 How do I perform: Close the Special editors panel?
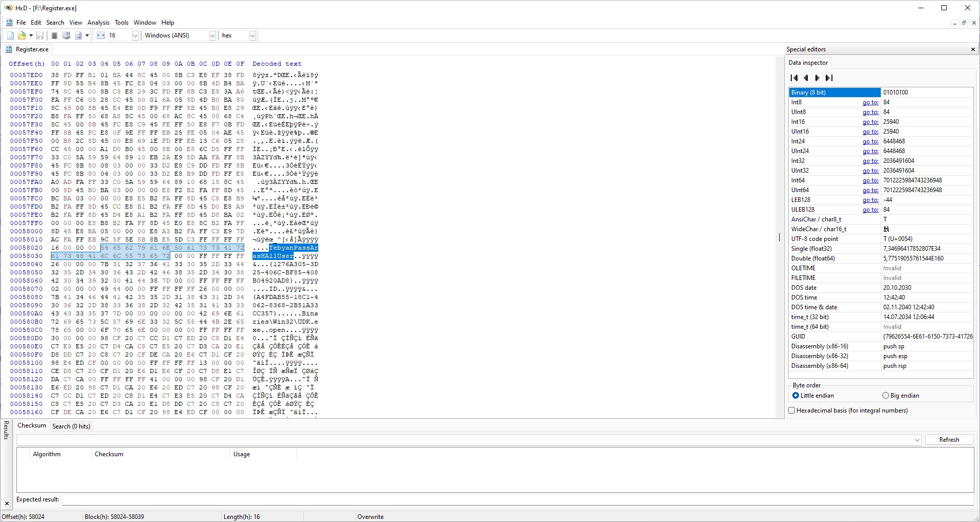(973, 49)
